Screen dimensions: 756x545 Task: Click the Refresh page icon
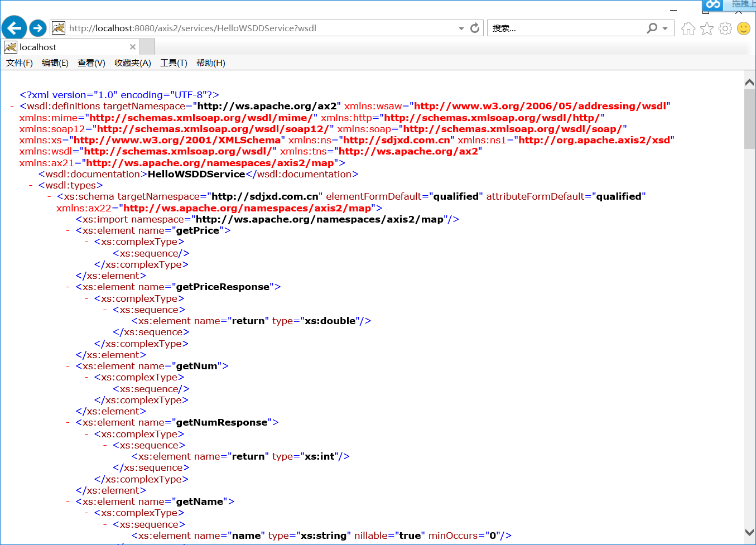pos(475,28)
